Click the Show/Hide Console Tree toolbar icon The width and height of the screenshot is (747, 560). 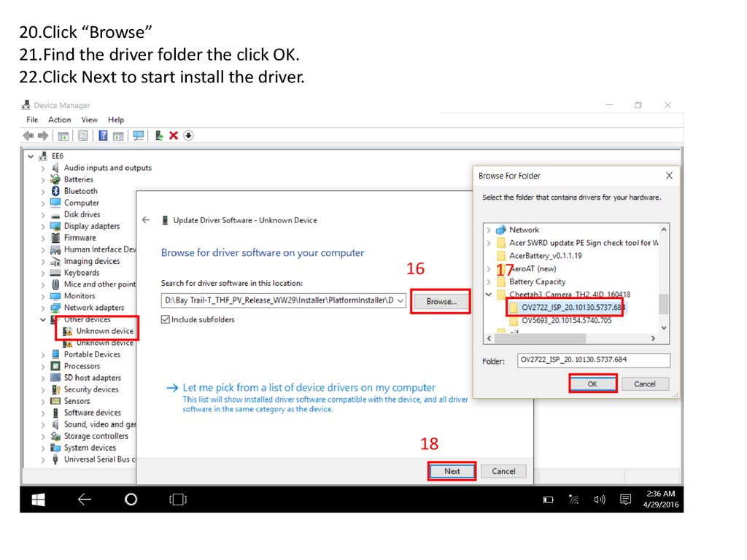(x=63, y=136)
